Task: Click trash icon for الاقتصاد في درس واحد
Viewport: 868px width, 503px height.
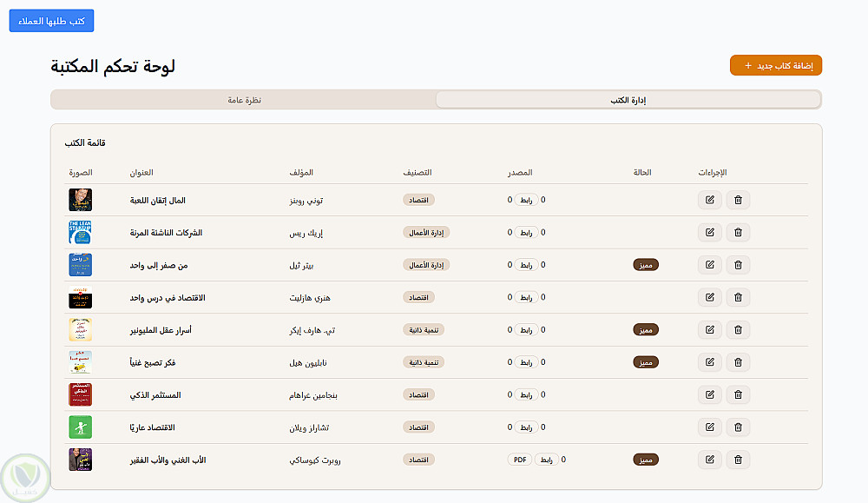Action: (x=738, y=298)
